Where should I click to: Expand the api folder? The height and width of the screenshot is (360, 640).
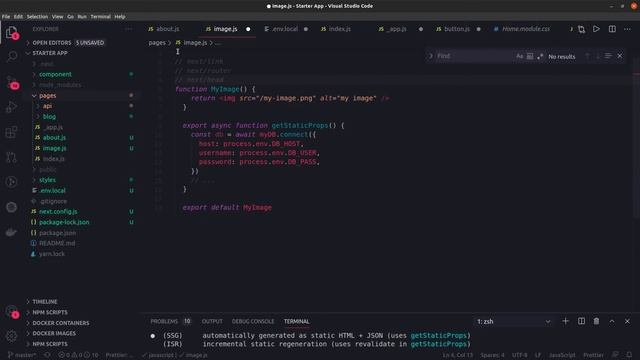[x=47, y=106]
